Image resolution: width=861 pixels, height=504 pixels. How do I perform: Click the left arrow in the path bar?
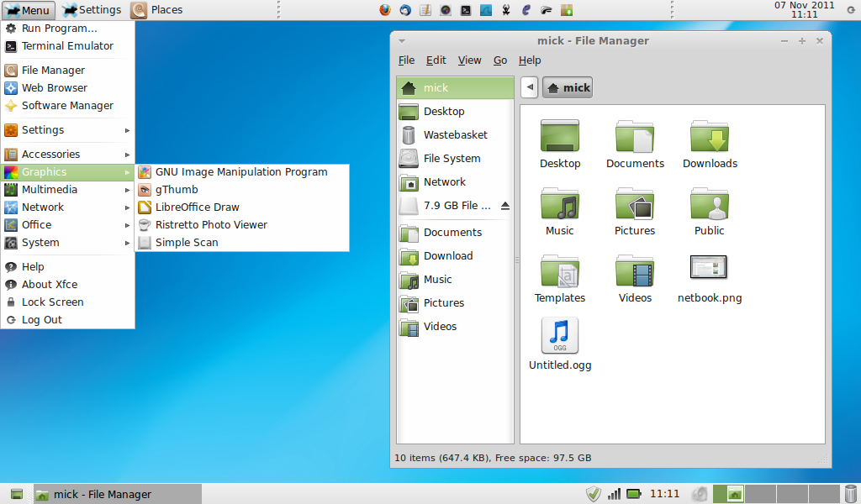coord(530,87)
